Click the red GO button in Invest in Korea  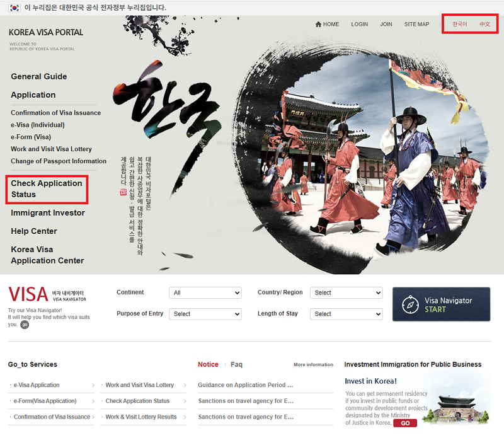coord(405,423)
